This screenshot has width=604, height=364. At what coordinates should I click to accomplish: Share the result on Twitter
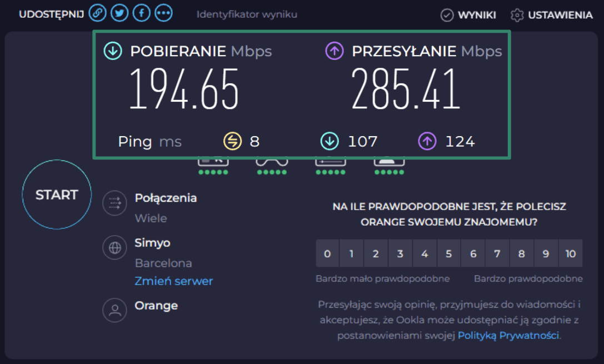(x=119, y=12)
